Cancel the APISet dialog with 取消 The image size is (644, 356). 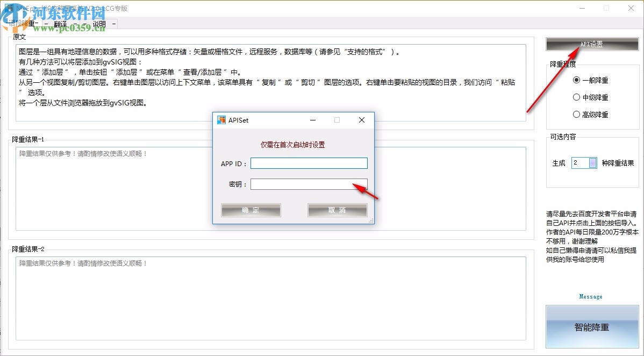pyautogui.click(x=337, y=210)
